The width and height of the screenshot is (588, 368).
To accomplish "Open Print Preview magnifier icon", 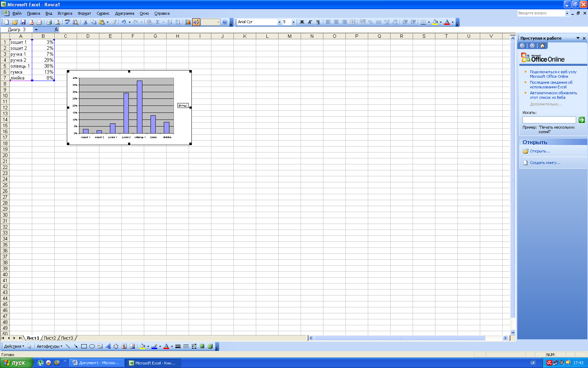I will point(57,22).
